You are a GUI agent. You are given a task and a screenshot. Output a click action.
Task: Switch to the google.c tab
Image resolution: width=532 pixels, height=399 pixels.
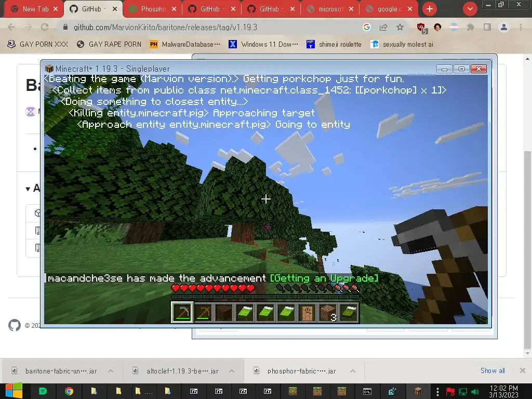click(389, 9)
